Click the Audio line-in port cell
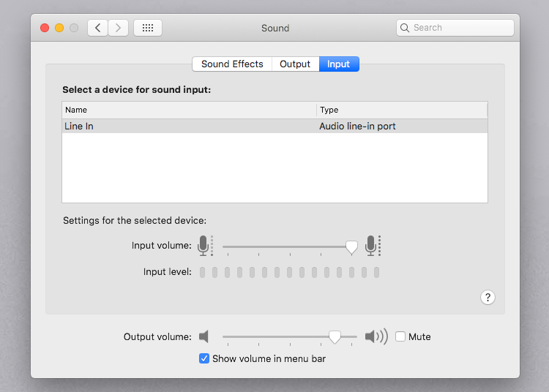Screen dimensions: 549x392 pyautogui.click(x=357, y=127)
